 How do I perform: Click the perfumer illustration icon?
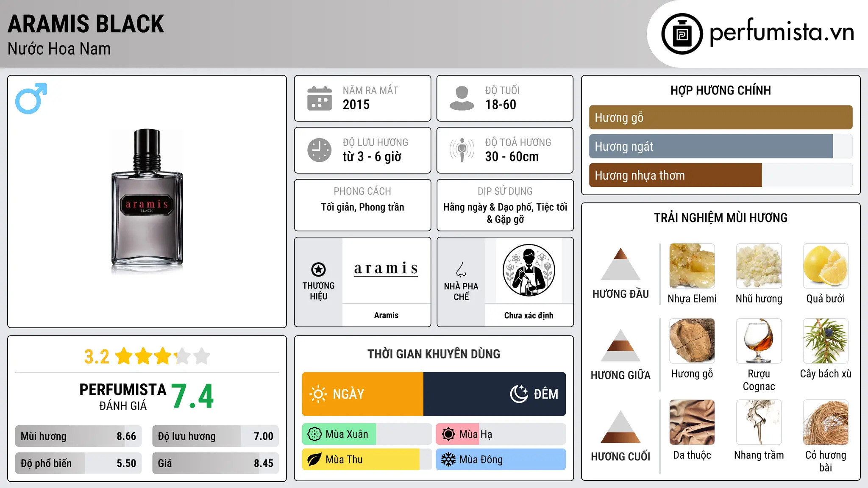coord(529,270)
